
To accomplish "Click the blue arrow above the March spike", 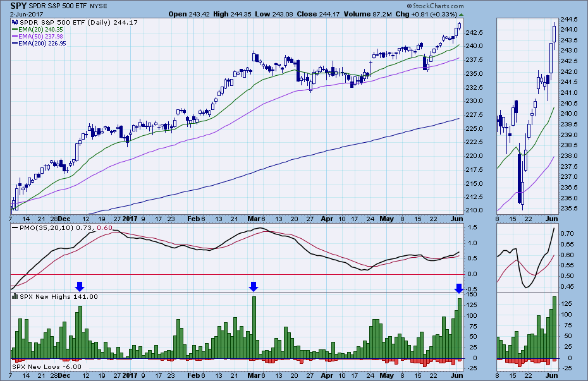I will [254, 287].
